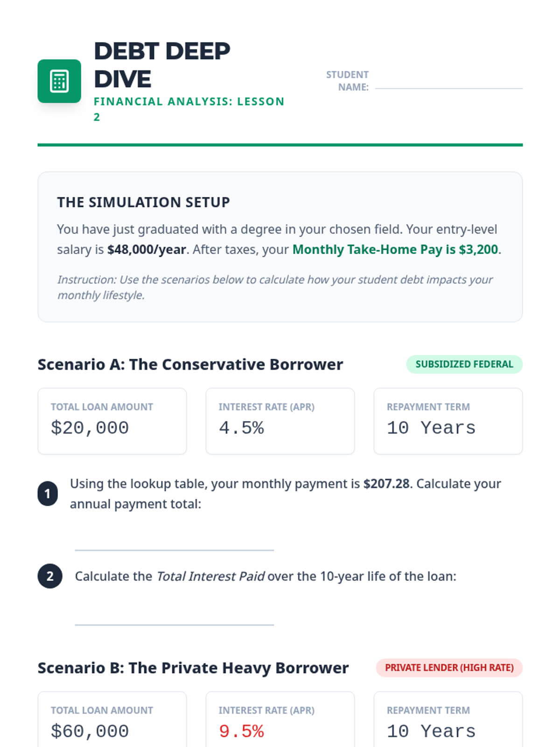Click the question 1 number badge
Viewport: 560px width, 747px height.
coord(48,493)
